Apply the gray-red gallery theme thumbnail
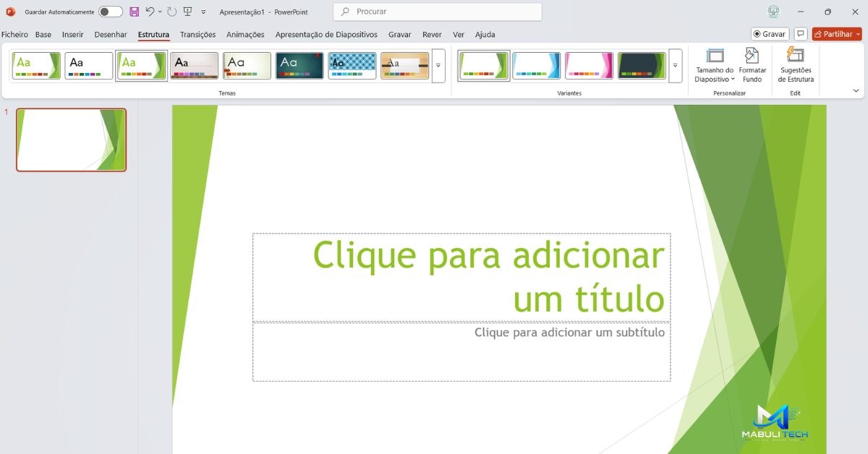868x454 pixels. click(x=195, y=66)
